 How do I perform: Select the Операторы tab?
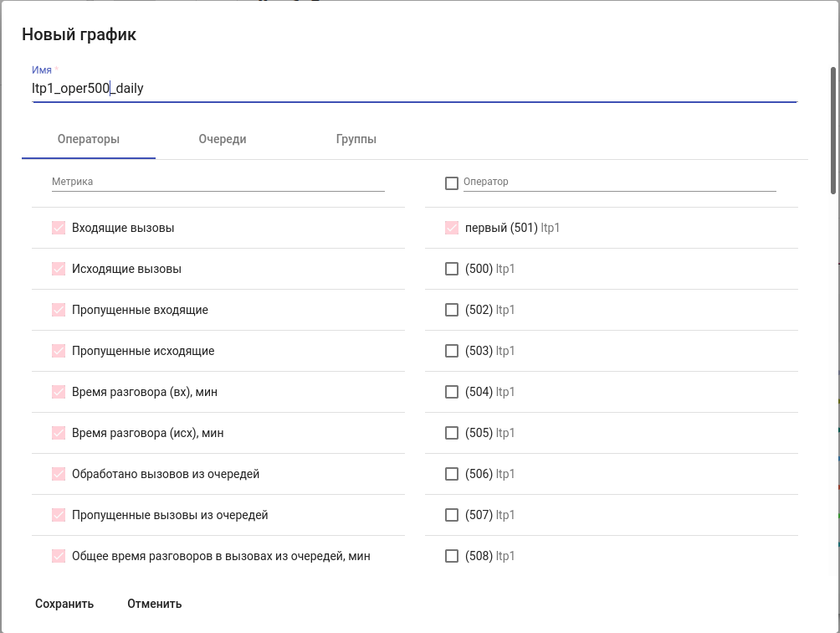tap(89, 139)
